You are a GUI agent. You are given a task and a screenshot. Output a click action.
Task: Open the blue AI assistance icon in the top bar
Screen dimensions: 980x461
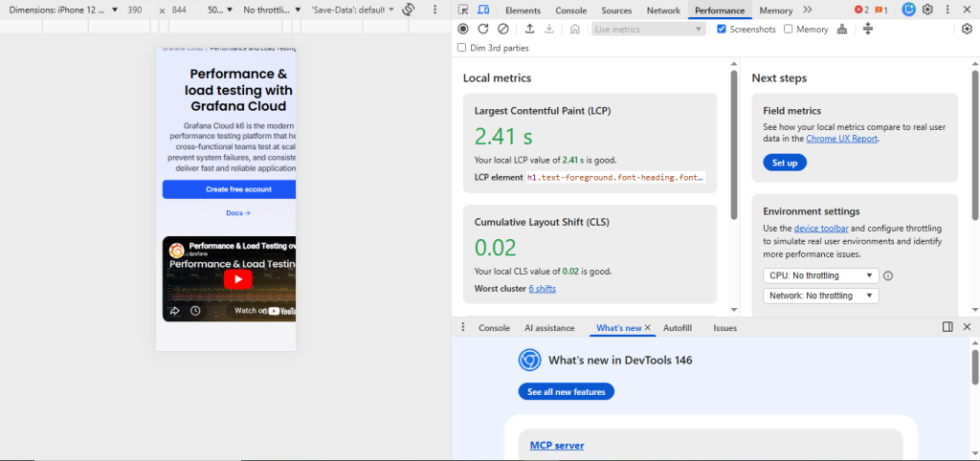909,10
